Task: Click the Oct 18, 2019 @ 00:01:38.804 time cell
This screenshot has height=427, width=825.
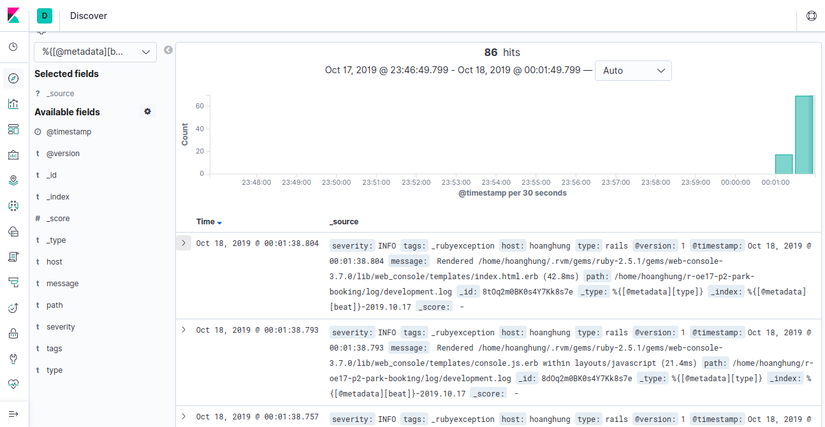Action: (x=257, y=243)
